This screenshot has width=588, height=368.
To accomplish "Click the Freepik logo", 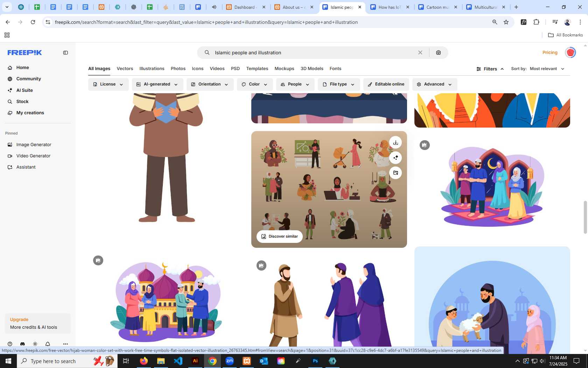I will pyautogui.click(x=24, y=53).
